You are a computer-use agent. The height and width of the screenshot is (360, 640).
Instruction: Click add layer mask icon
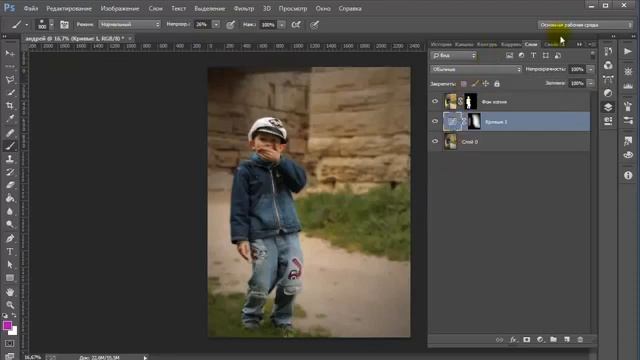[527, 340]
